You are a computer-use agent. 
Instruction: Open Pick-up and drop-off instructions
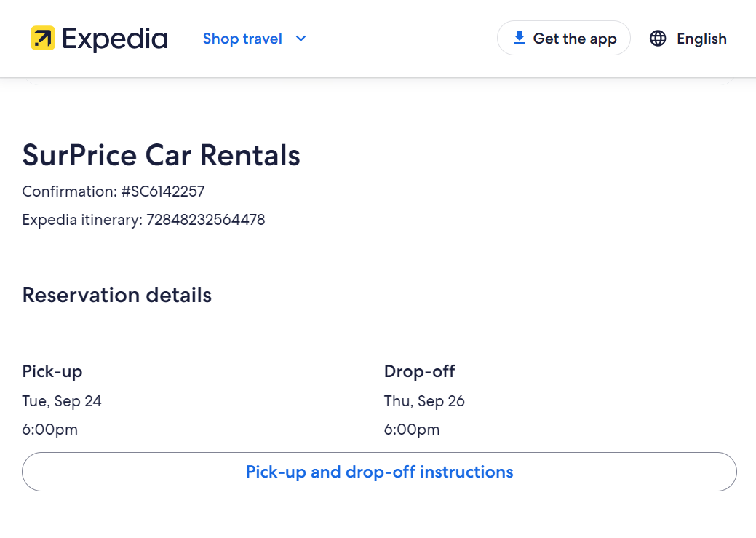coord(379,472)
